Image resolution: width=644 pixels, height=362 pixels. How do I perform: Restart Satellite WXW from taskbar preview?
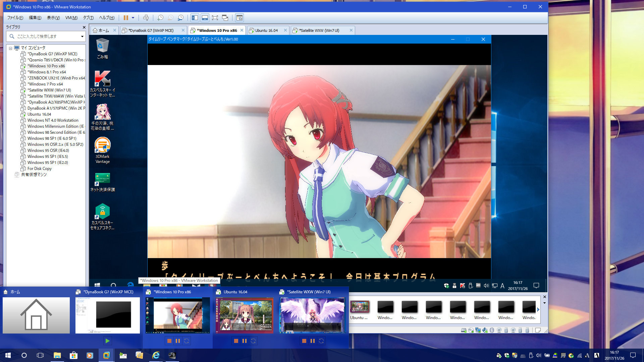click(x=321, y=341)
